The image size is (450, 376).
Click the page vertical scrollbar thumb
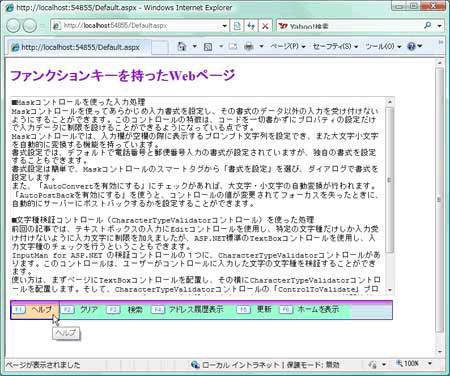pyautogui.click(x=440, y=200)
